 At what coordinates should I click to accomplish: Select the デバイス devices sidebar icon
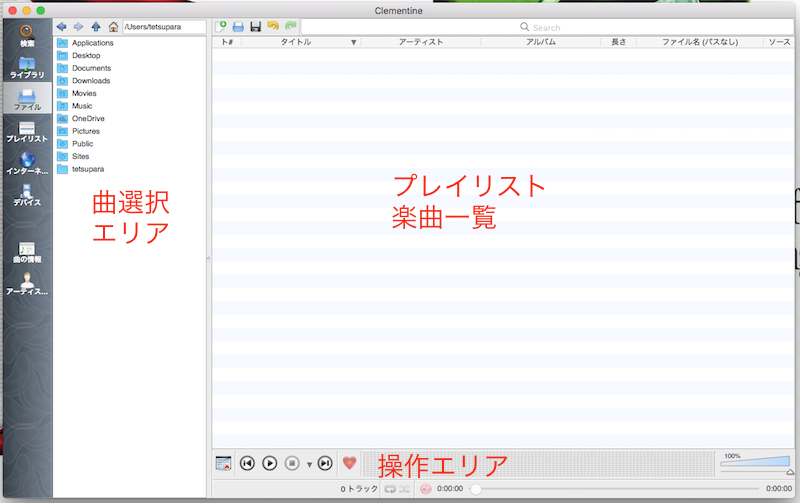click(27, 193)
